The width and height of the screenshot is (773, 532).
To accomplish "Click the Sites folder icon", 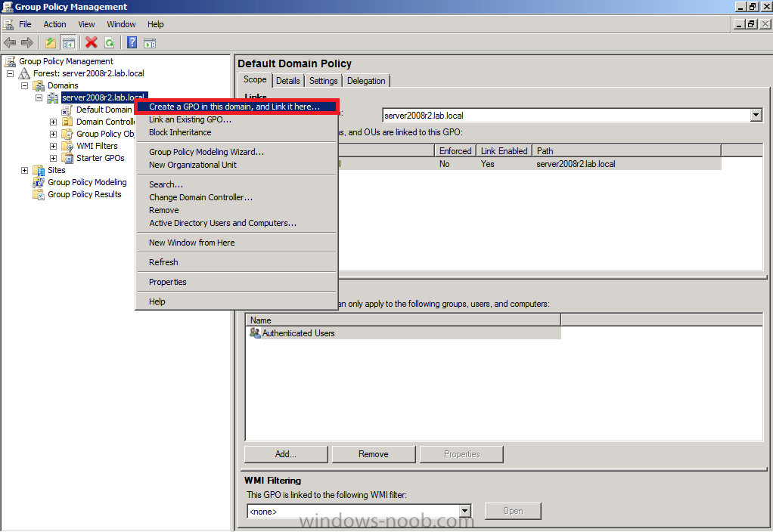I will [39, 170].
